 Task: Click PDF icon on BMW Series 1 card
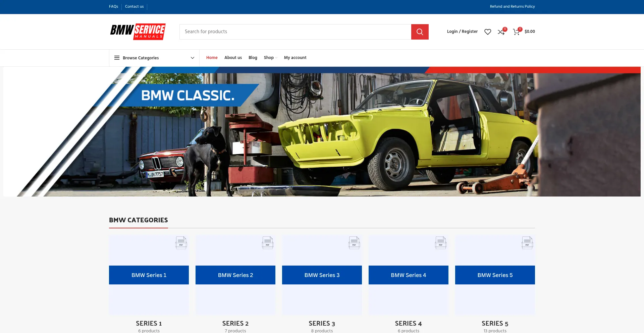point(181,242)
